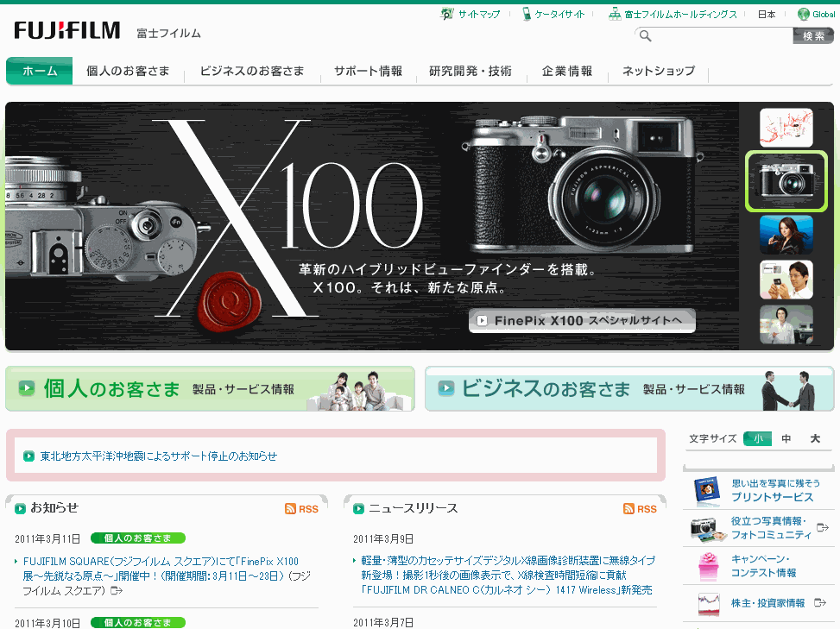Click the 2011年3月7日 date text
This screenshot has height=629, width=840.
pos(383,623)
